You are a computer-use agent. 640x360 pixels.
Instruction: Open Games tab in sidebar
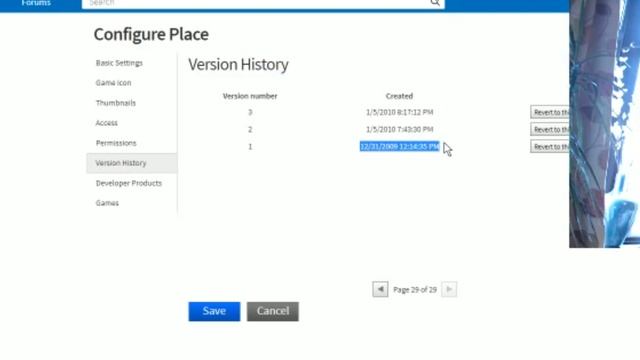tap(107, 203)
